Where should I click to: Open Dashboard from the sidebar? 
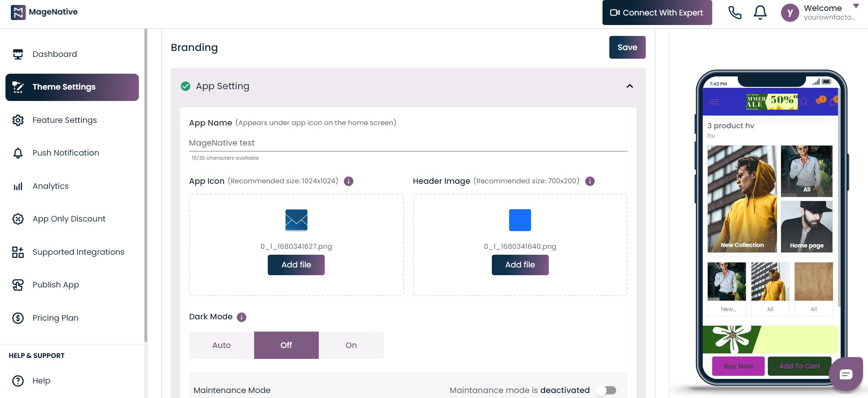click(72, 54)
